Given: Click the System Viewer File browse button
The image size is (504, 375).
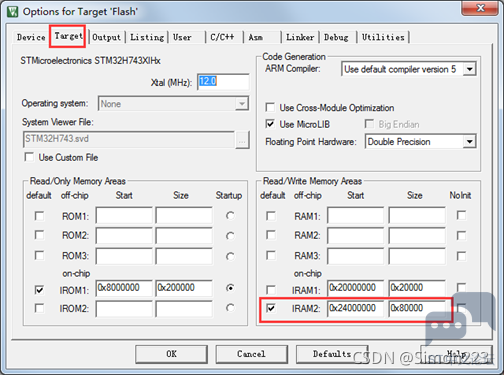Looking at the screenshot, I should [242, 140].
